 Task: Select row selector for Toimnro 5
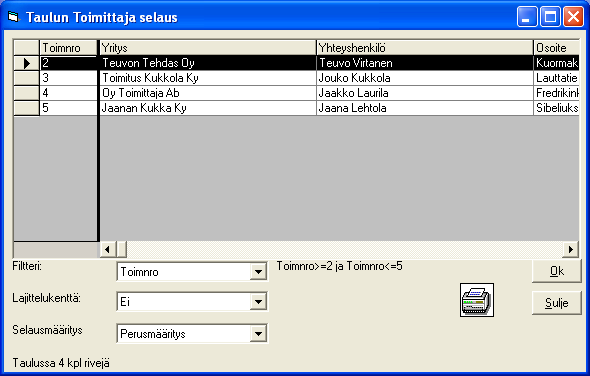click(26, 108)
